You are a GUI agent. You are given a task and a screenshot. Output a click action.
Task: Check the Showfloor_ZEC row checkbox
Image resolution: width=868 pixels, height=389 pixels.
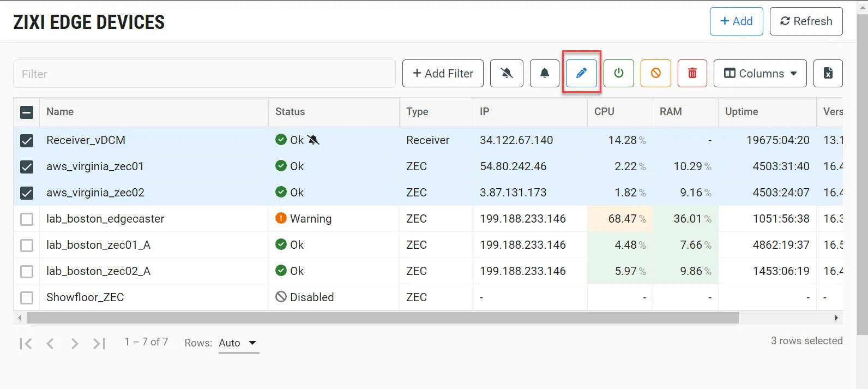pos(27,298)
